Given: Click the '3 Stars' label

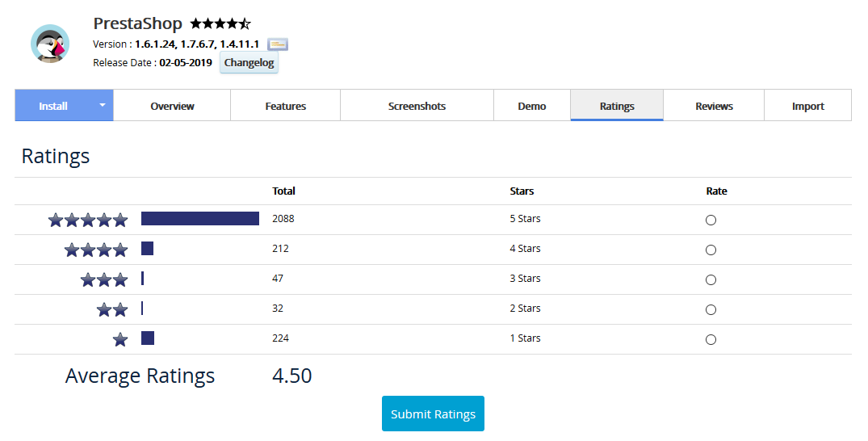Looking at the screenshot, I should coord(525,279).
